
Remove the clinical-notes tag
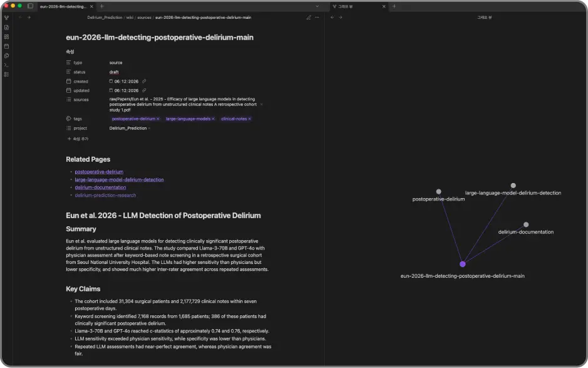point(249,118)
